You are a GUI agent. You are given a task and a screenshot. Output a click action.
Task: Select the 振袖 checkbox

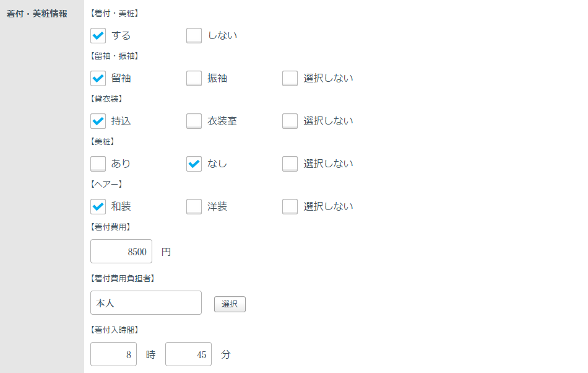[194, 79]
